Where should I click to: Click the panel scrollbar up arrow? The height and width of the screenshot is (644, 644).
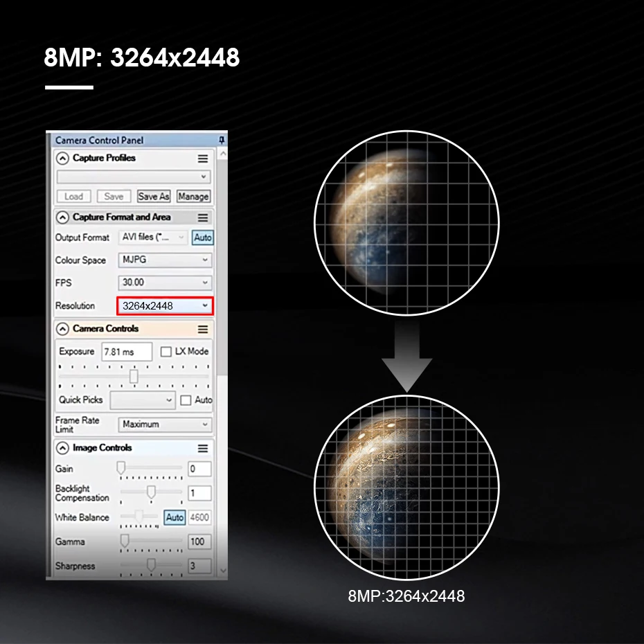coord(222,154)
